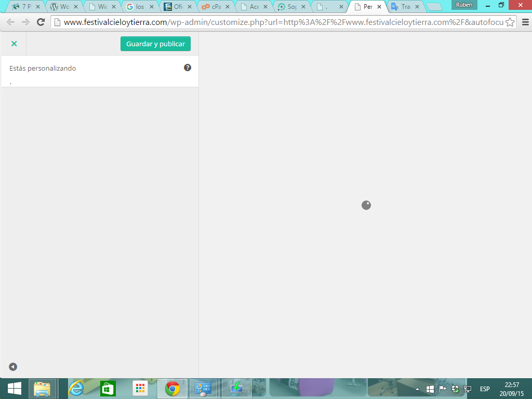Open the Windows Store taskbar icon
532x399 pixels.
(x=108, y=389)
